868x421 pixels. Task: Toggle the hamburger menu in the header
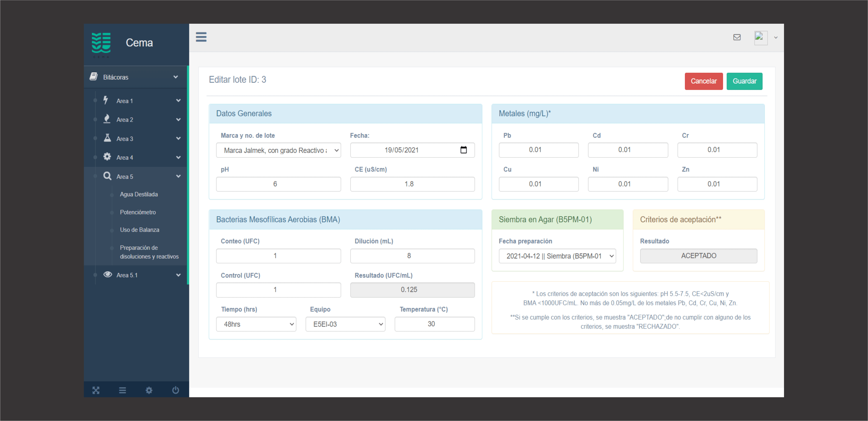click(201, 37)
